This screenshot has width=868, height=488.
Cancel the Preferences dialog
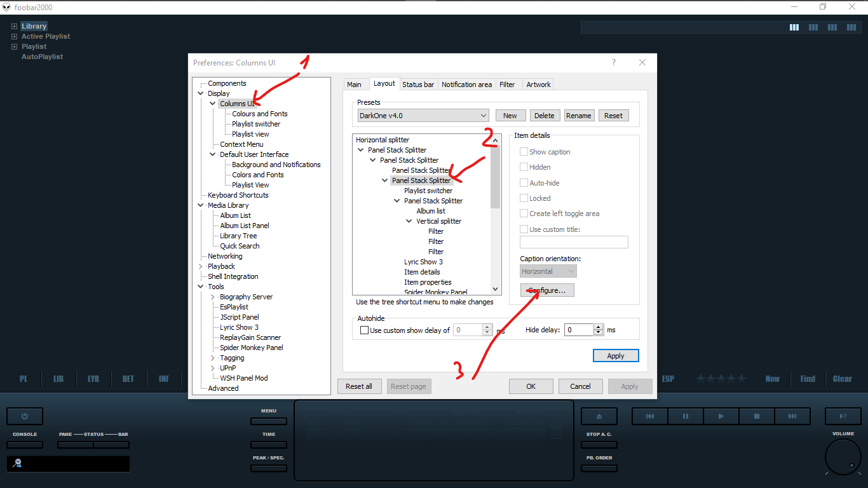580,386
